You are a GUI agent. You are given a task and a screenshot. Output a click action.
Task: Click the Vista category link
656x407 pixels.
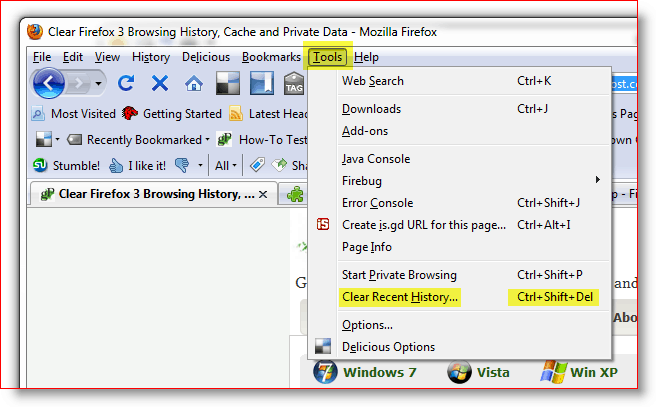pos(478,372)
